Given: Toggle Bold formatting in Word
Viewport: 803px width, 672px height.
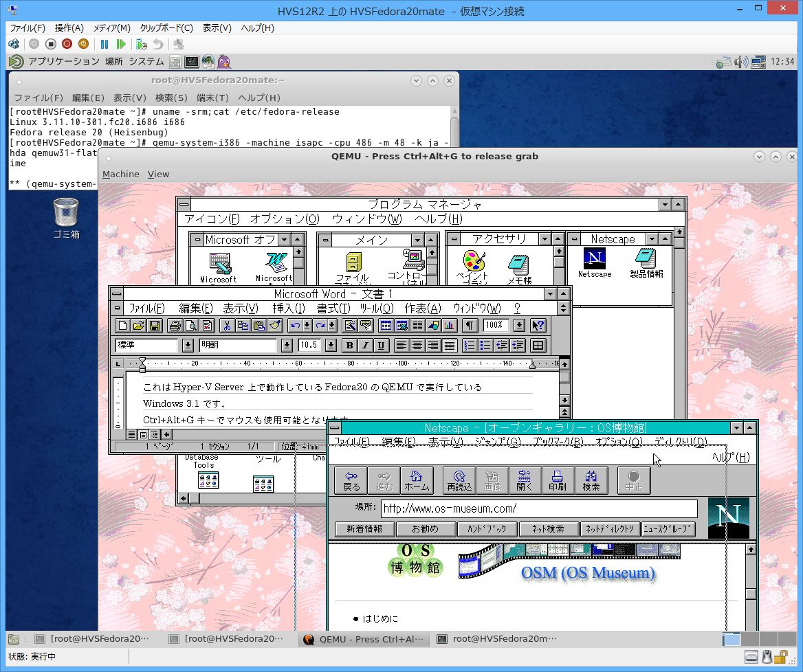Looking at the screenshot, I should [349, 346].
